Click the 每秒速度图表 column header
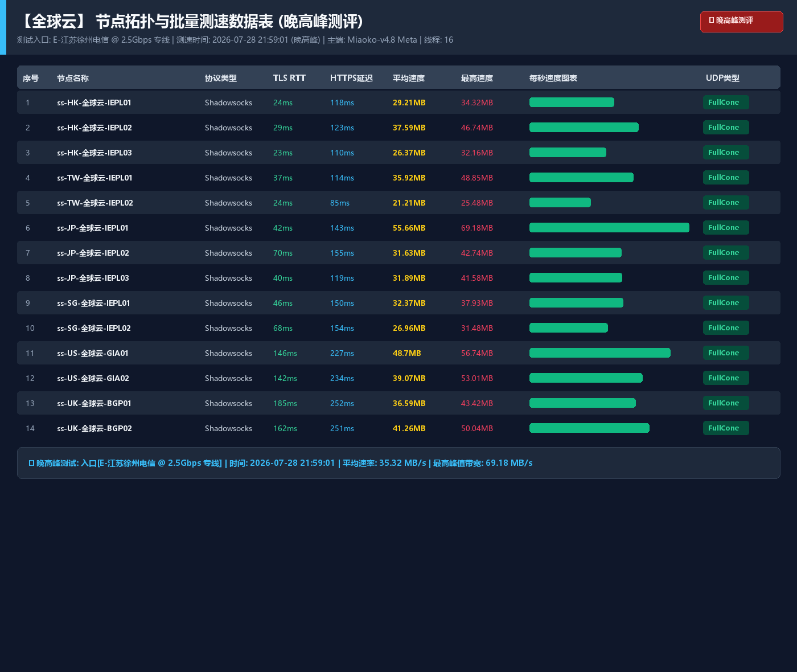 pos(553,78)
